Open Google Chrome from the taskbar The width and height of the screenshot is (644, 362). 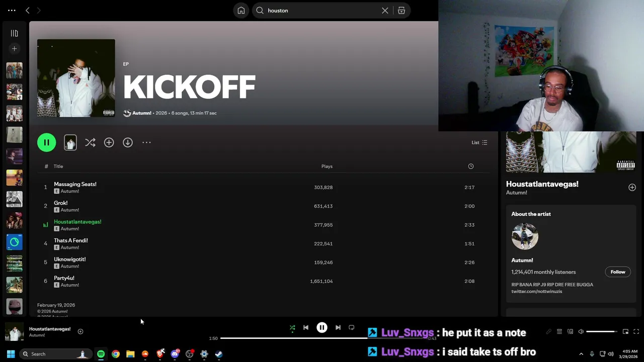click(x=116, y=354)
